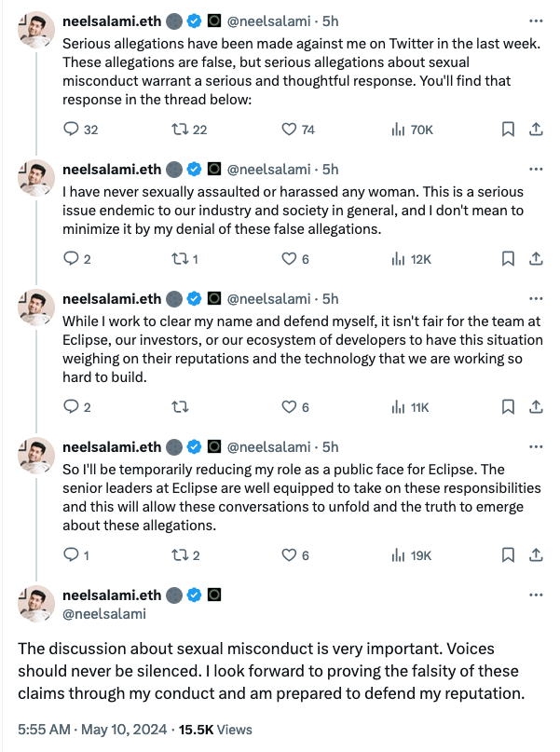Viewport: 560px width, 752px height.
Task: Open the @neelsalami handle on the last tweet
Action: [104, 613]
